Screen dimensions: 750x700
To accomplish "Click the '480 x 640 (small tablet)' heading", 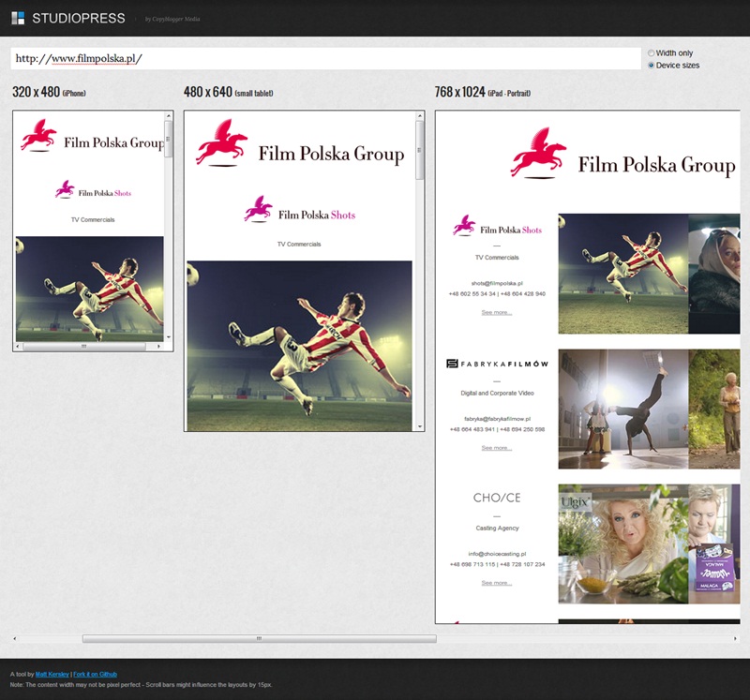I will (228, 92).
